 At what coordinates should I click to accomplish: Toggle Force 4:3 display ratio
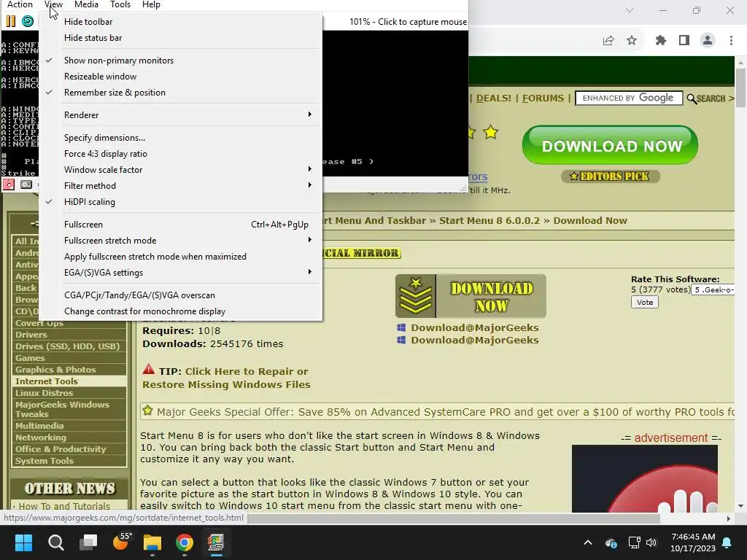[181, 154]
